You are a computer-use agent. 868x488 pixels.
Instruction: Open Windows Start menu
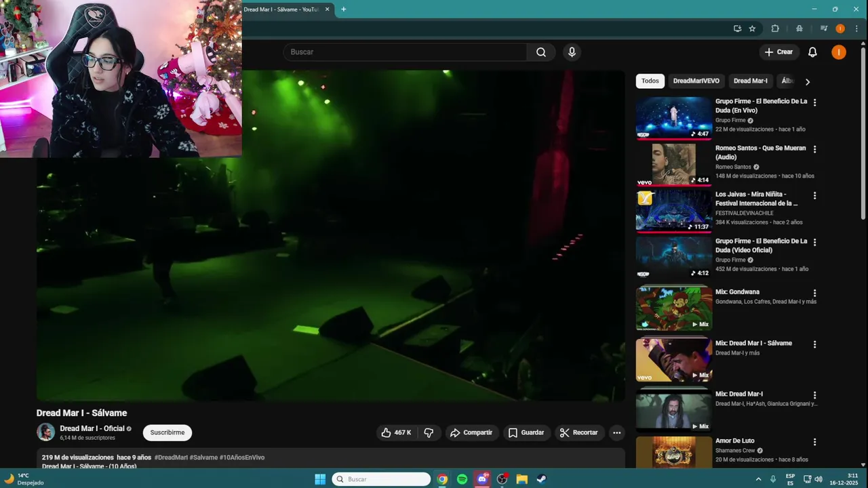[320, 479]
